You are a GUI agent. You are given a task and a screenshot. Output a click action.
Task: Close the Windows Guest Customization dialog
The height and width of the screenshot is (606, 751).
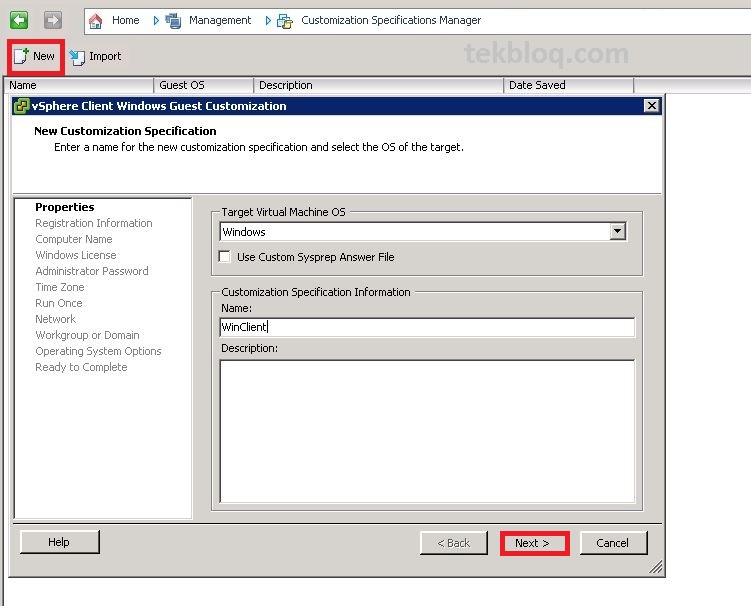point(651,105)
